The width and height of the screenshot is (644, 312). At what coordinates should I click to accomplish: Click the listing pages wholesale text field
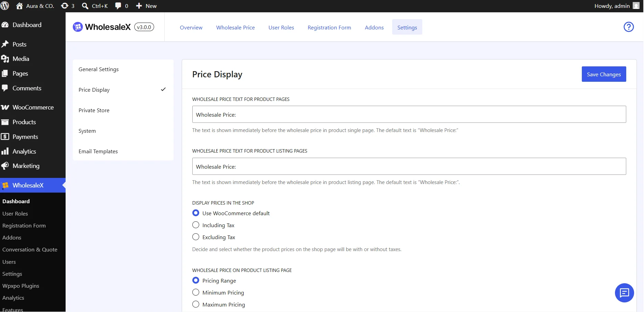point(409,166)
